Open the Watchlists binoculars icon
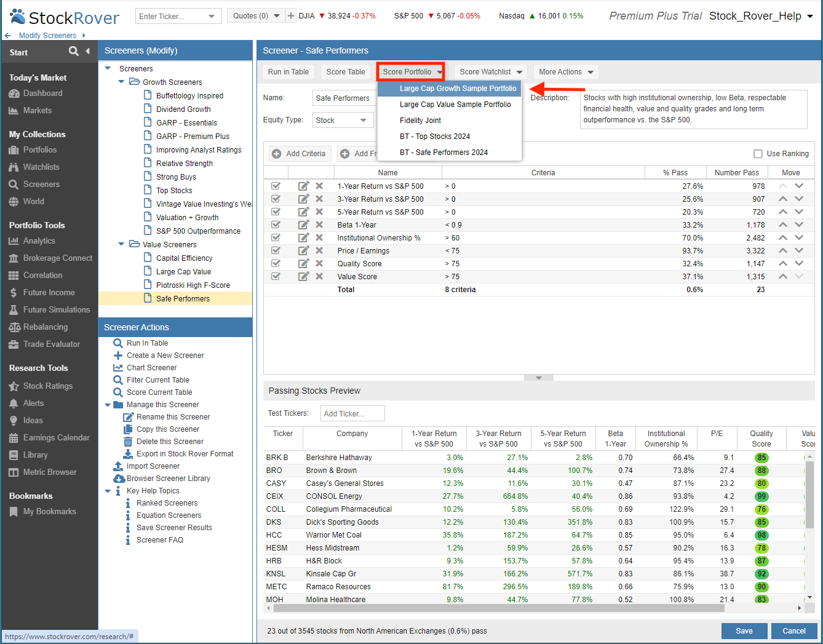Screen dimensions: 823x644 [x=14, y=167]
